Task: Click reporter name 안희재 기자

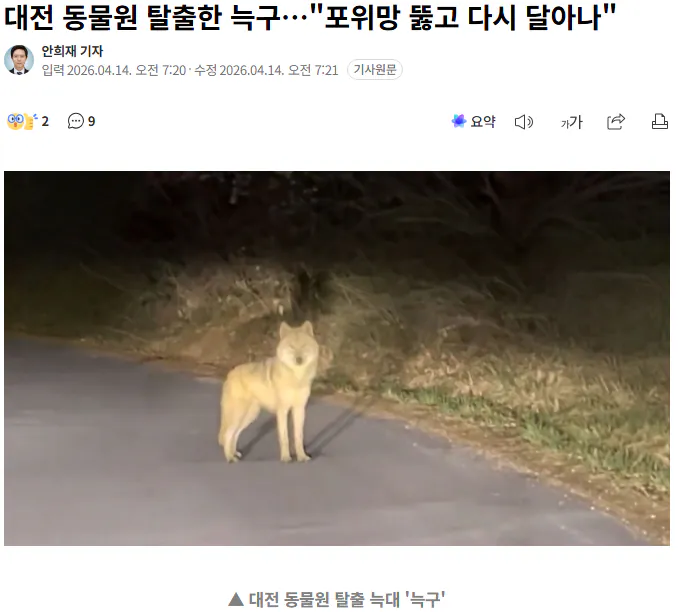Action: pos(72,51)
